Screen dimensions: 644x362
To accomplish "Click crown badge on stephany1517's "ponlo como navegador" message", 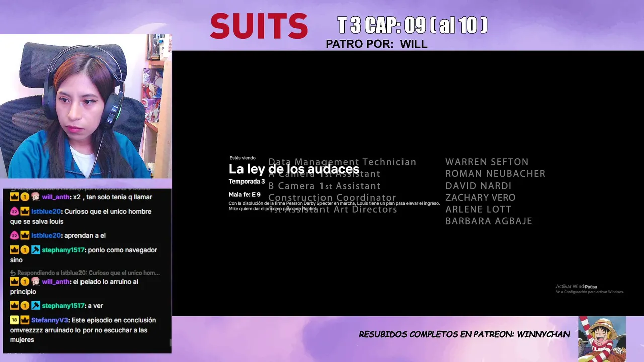I will click(x=14, y=250).
